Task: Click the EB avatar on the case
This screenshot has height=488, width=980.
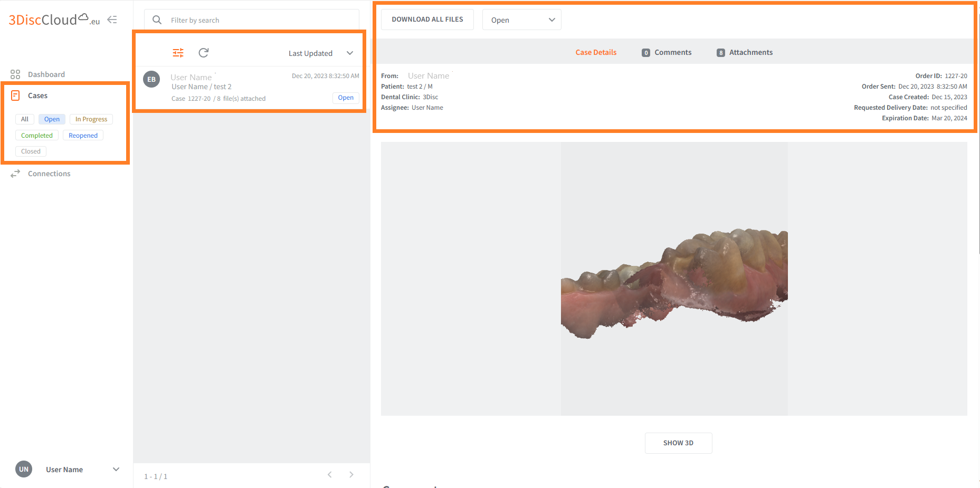Action: pos(151,79)
